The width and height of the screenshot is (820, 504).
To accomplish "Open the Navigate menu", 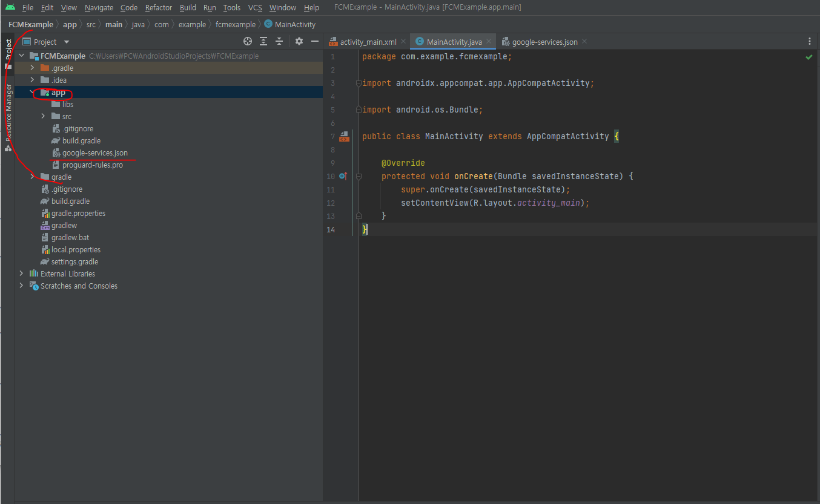I will click(99, 7).
